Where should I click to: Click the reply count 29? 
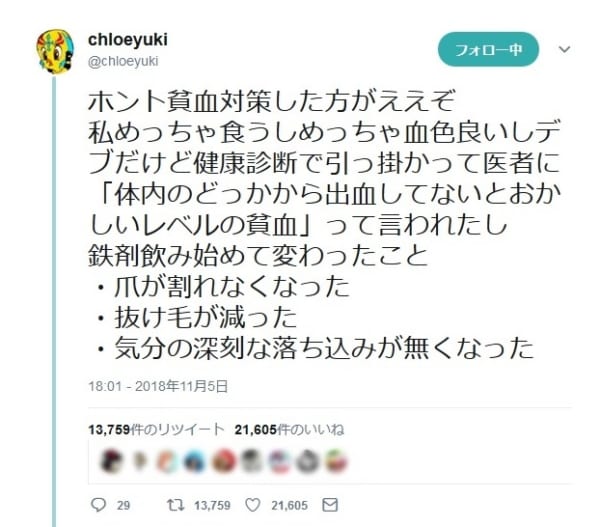coord(123,506)
